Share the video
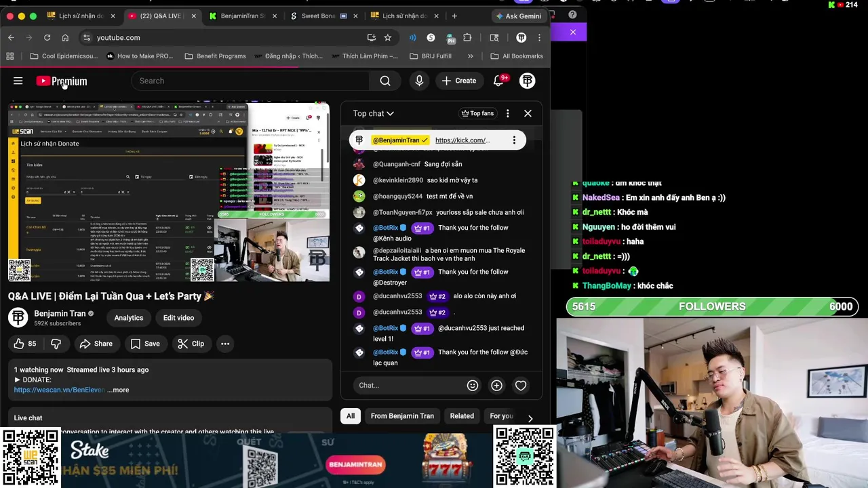 click(96, 344)
